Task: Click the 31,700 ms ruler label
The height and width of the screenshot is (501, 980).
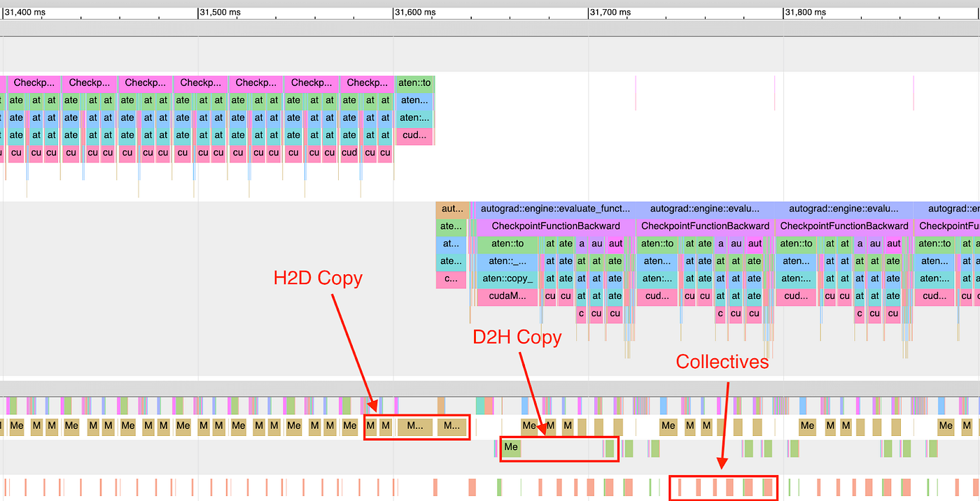Action: click(x=610, y=13)
